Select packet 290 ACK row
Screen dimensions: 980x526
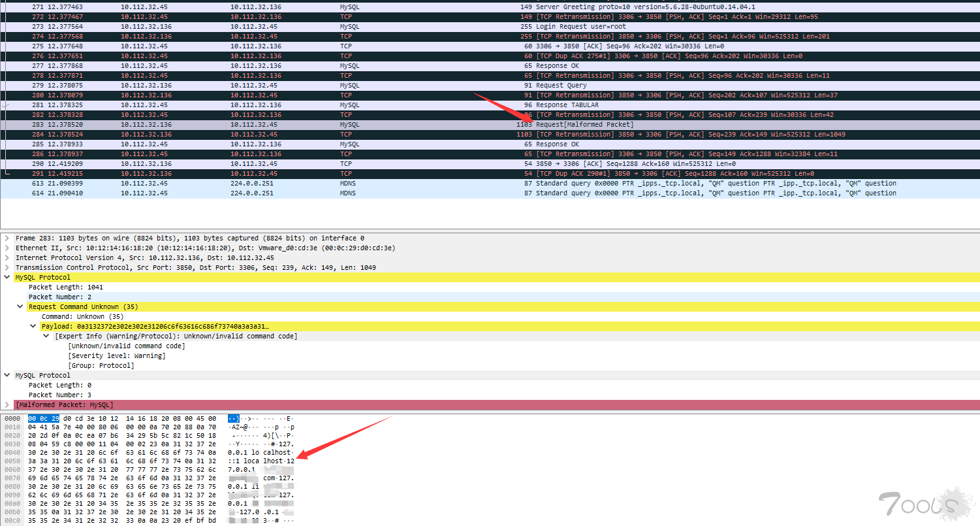[x=490, y=163]
